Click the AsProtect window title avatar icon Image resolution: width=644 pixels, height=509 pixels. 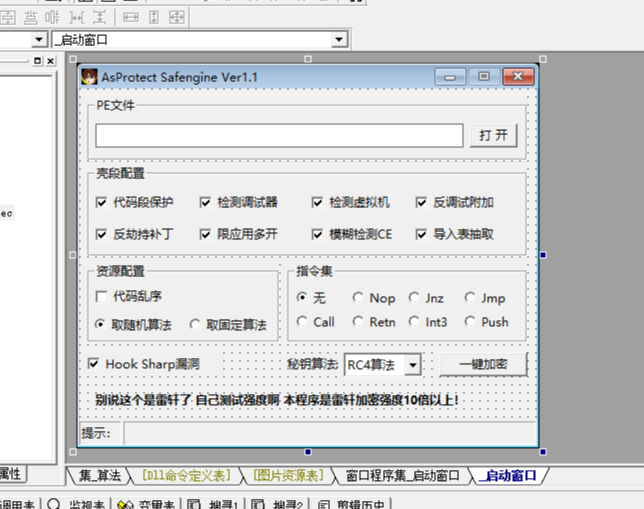89,77
